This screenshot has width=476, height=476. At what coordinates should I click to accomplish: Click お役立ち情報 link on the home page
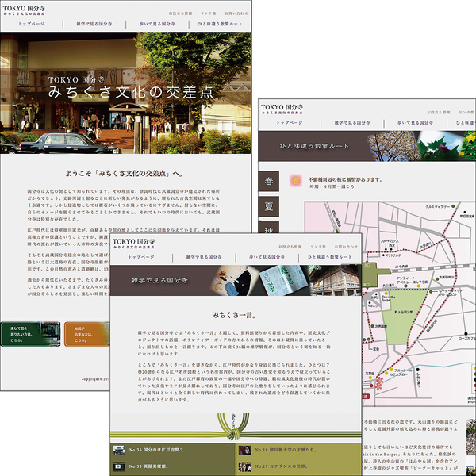[182, 14]
